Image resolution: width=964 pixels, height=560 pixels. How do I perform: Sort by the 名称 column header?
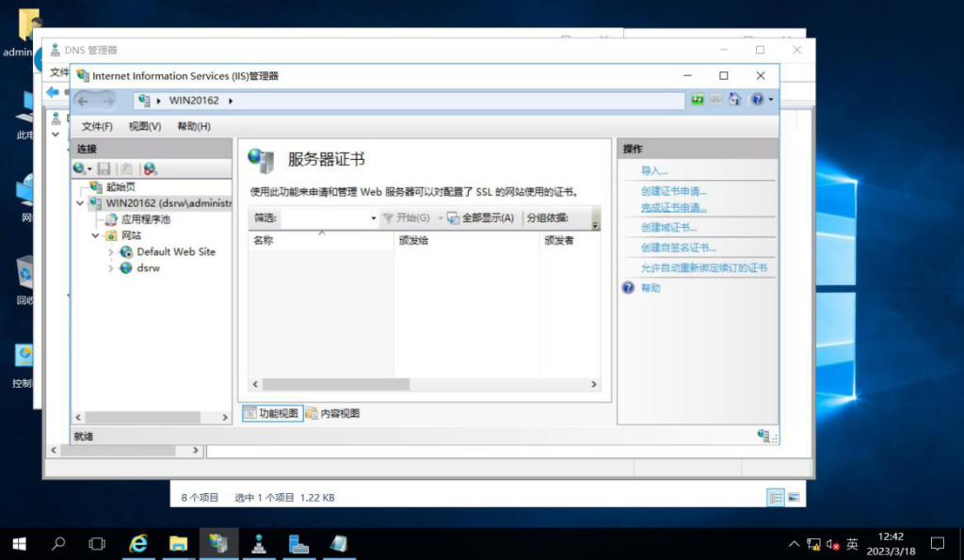pyautogui.click(x=320, y=240)
